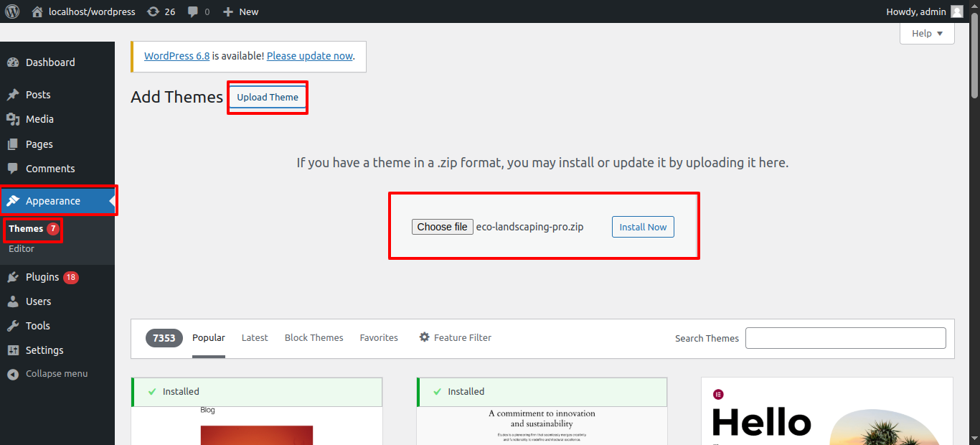The width and height of the screenshot is (980, 445).
Task: Expand the Help dropdown
Action: 927,33
